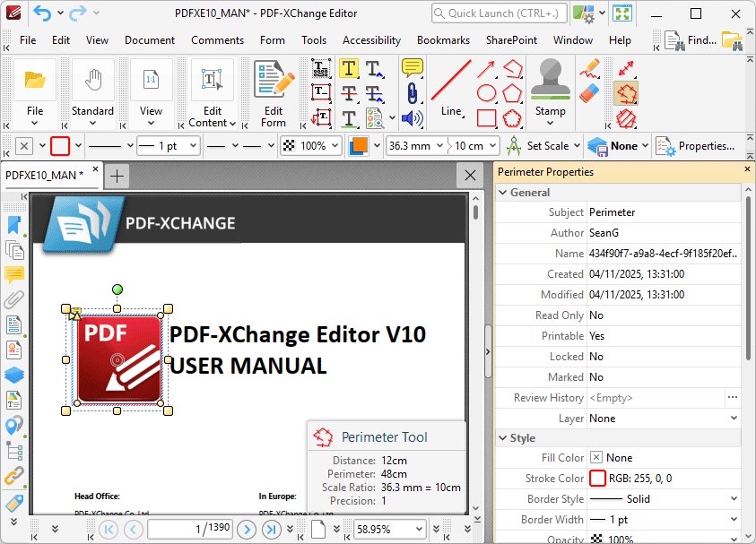
Task: Open the Comments menu
Action: pyautogui.click(x=217, y=40)
